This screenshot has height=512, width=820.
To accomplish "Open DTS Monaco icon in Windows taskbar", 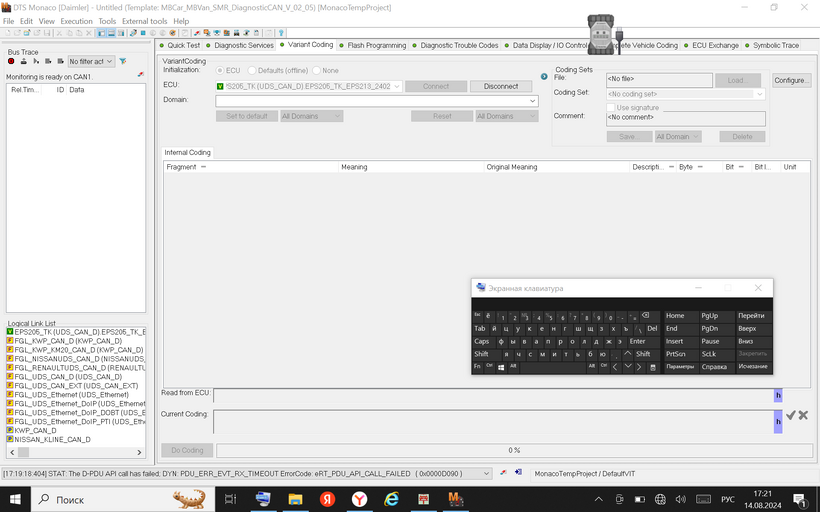I will (455, 499).
